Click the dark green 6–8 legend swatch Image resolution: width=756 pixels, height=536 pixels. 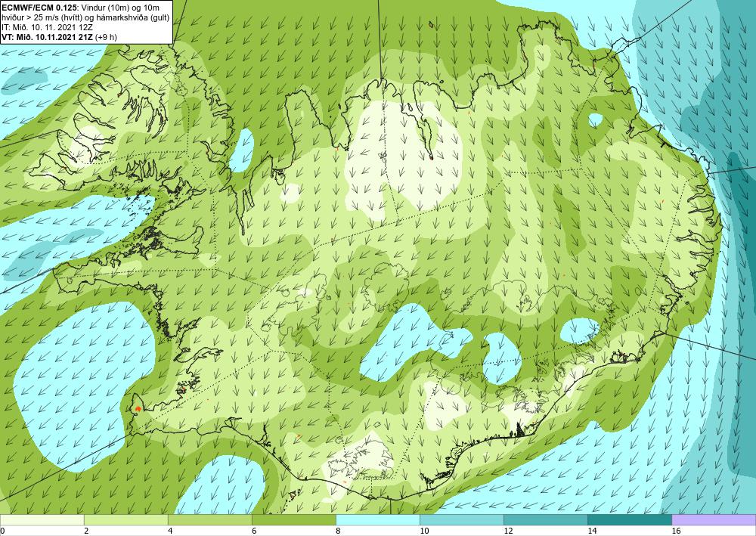(x=293, y=519)
